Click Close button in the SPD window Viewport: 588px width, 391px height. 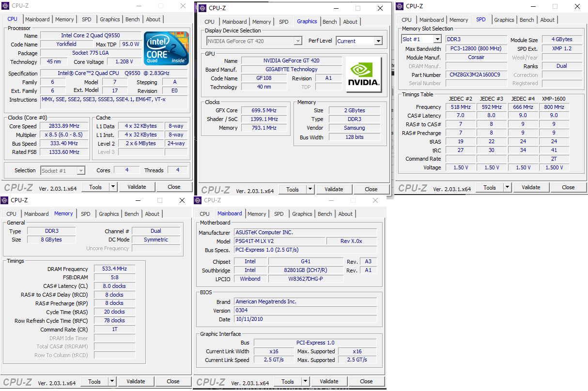coord(568,187)
